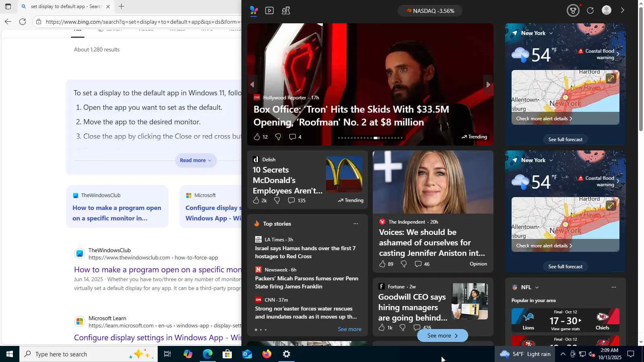Open more options on the NFL card
This screenshot has height=362, width=644.
point(613,287)
